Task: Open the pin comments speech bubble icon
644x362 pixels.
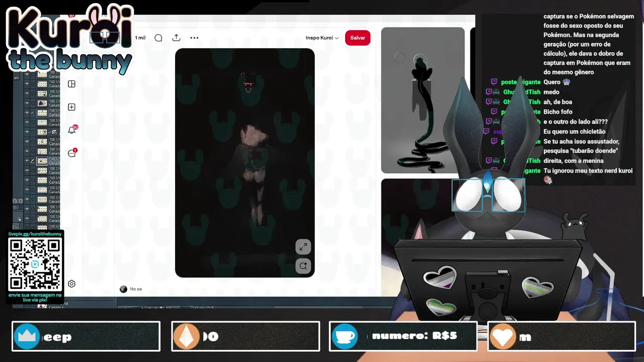Action: tap(158, 38)
